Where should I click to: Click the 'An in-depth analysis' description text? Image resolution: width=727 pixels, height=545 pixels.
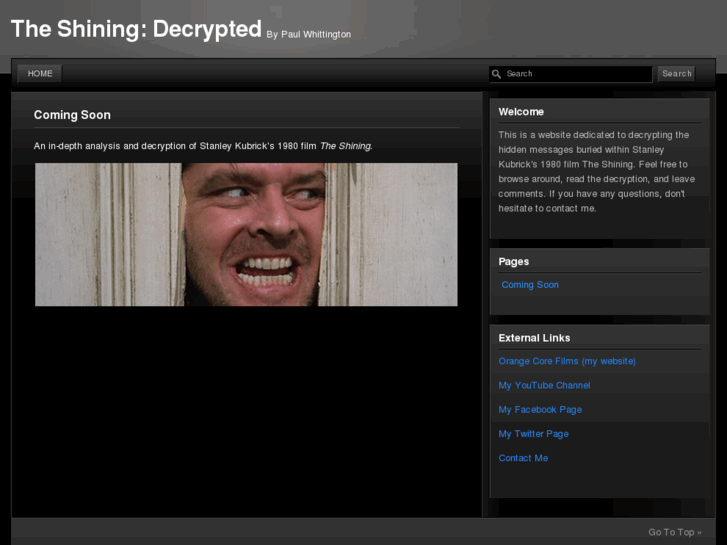click(203, 146)
